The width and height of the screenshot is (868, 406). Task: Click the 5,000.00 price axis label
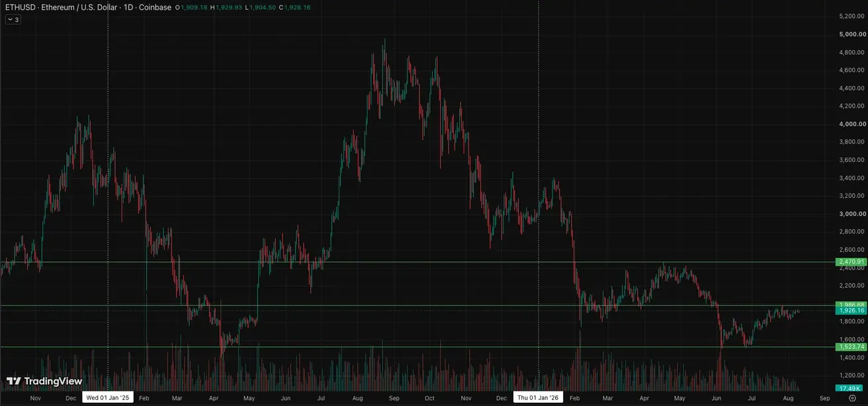coord(852,34)
